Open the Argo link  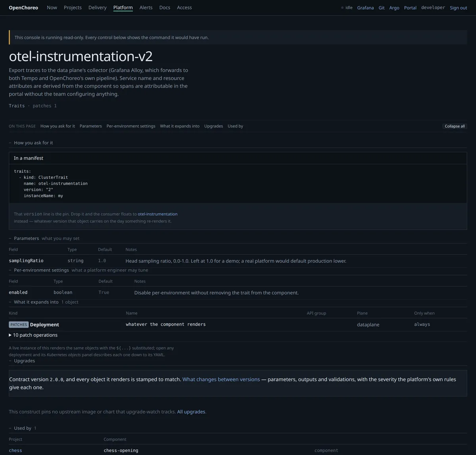coord(394,8)
